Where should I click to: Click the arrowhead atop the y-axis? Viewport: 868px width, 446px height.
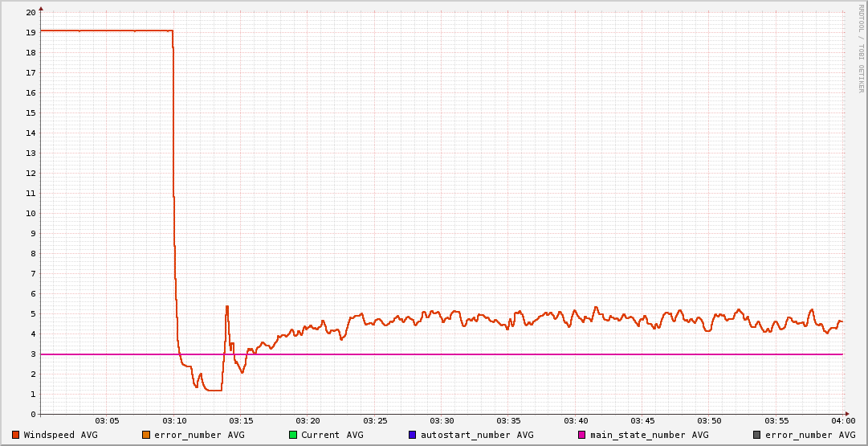tap(41, 8)
